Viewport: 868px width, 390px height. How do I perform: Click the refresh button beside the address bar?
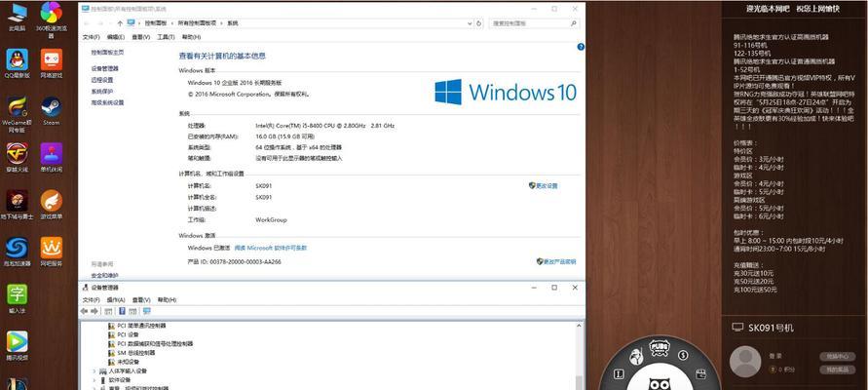tap(479, 23)
